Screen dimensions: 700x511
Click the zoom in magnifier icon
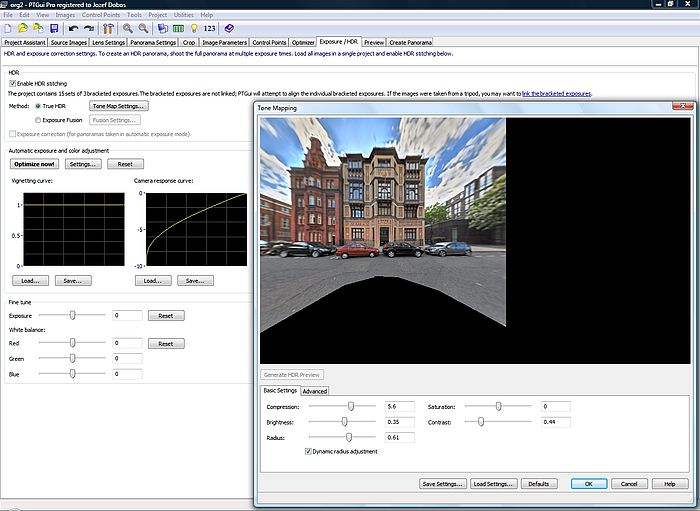tap(128, 29)
